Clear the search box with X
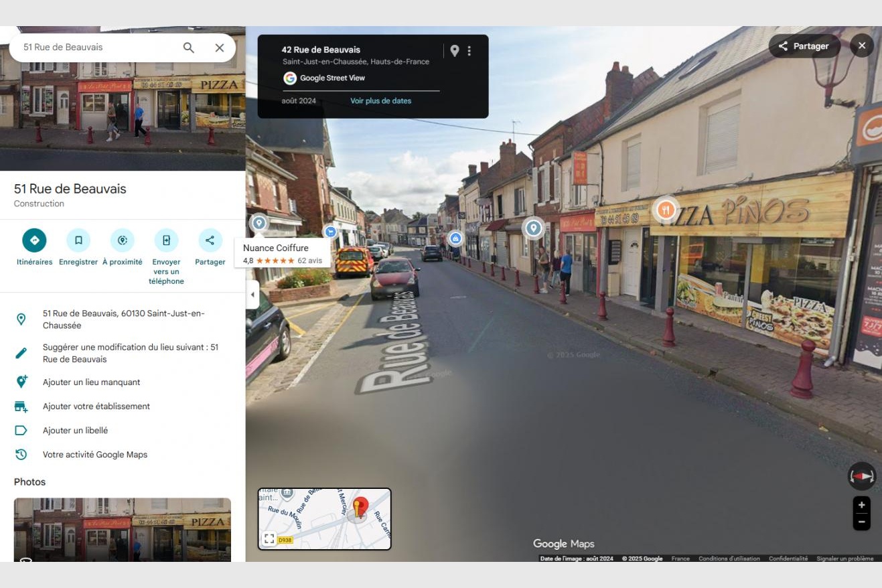Image resolution: width=882 pixels, height=588 pixels. (219, 48)
